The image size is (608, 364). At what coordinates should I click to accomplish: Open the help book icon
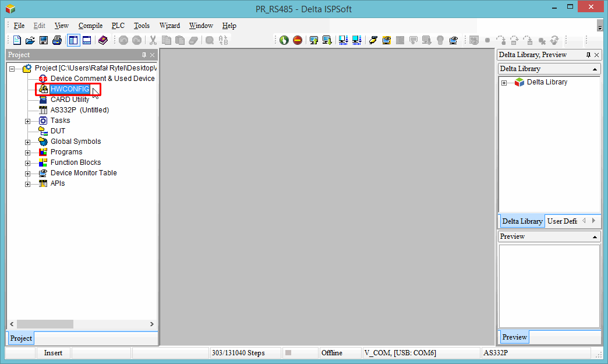[103, 40]
